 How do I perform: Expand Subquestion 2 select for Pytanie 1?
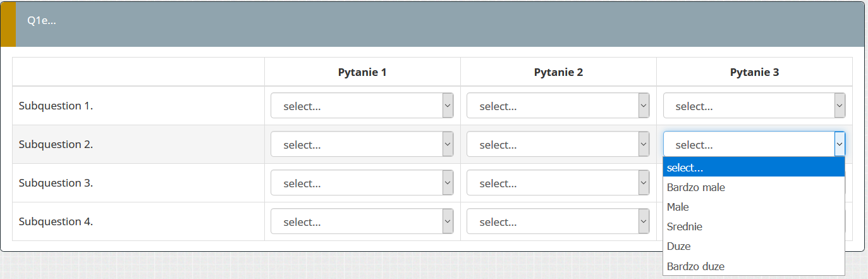[x=362, y=144]
